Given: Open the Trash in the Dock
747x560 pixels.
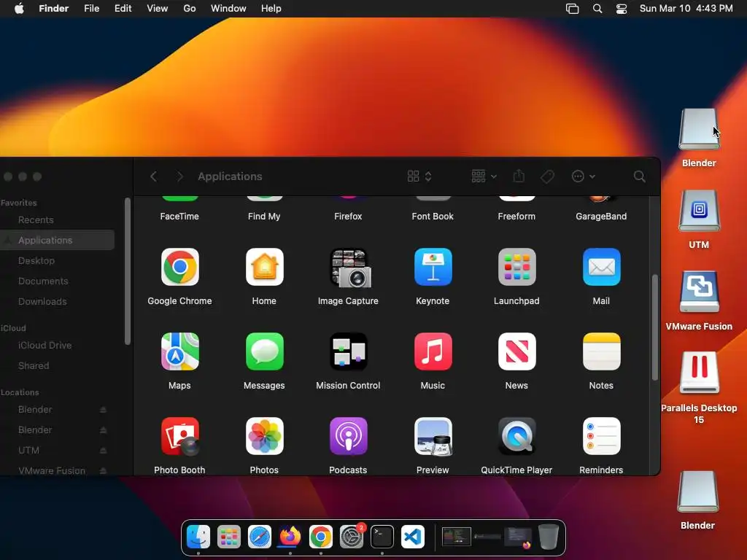Looking at the screenshot, I should pos(549,537).
